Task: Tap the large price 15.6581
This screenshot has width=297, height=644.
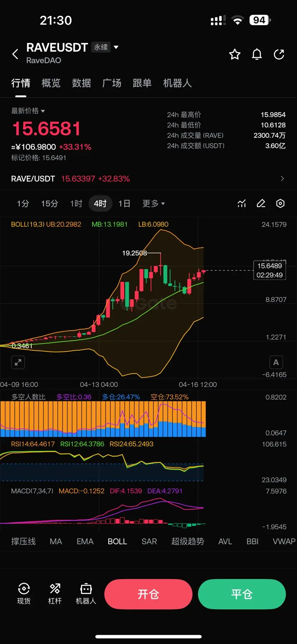Action: 47,129
